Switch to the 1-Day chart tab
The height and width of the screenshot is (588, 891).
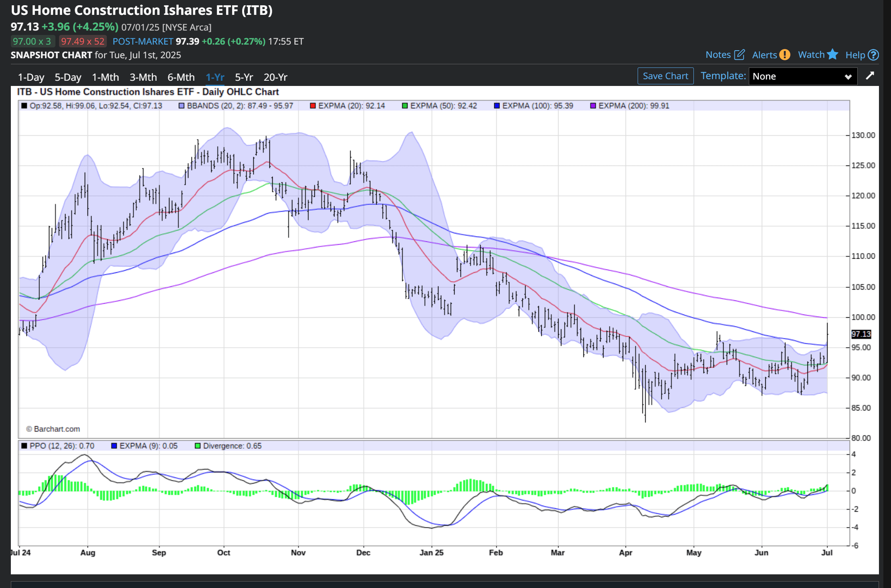(31, 77)
